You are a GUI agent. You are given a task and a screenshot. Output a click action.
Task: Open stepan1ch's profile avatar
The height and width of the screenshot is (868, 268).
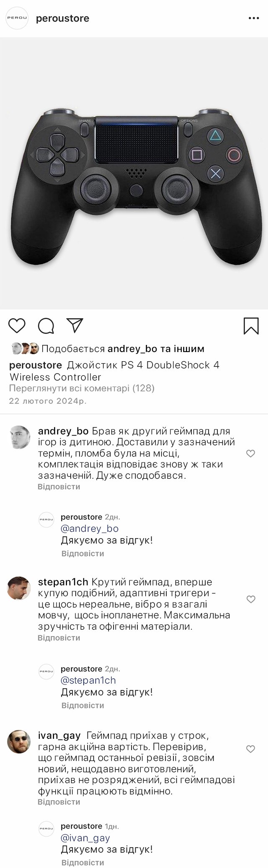click(x=19, y=588)
